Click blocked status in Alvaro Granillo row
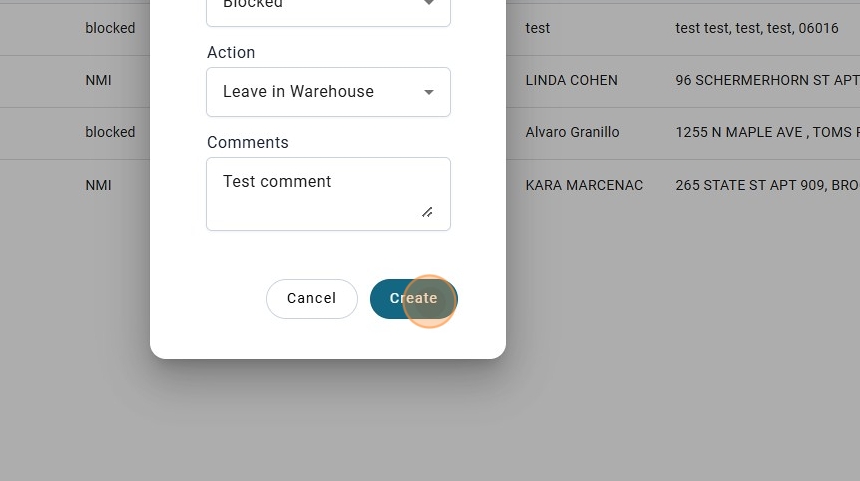 click(x=110, y=132)
